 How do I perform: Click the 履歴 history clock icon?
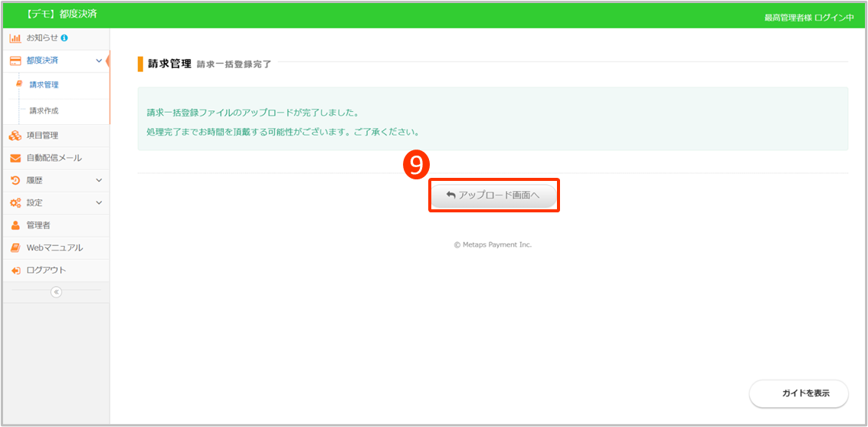[x=15, y=180]
